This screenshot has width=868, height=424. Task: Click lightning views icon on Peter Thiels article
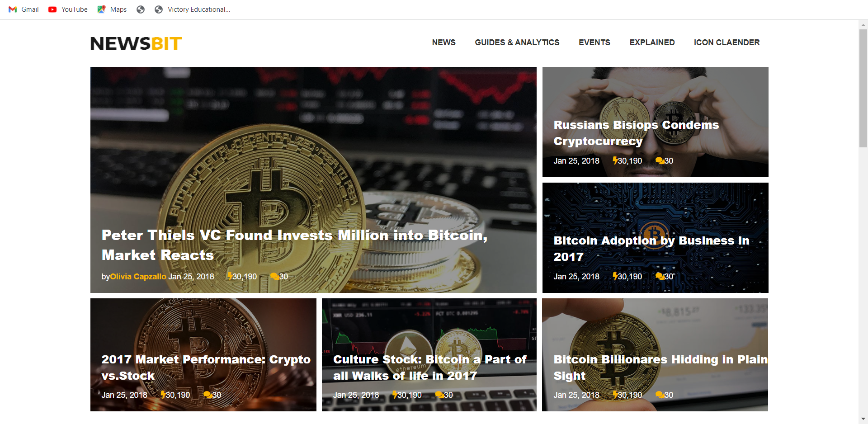click(230, 276)
